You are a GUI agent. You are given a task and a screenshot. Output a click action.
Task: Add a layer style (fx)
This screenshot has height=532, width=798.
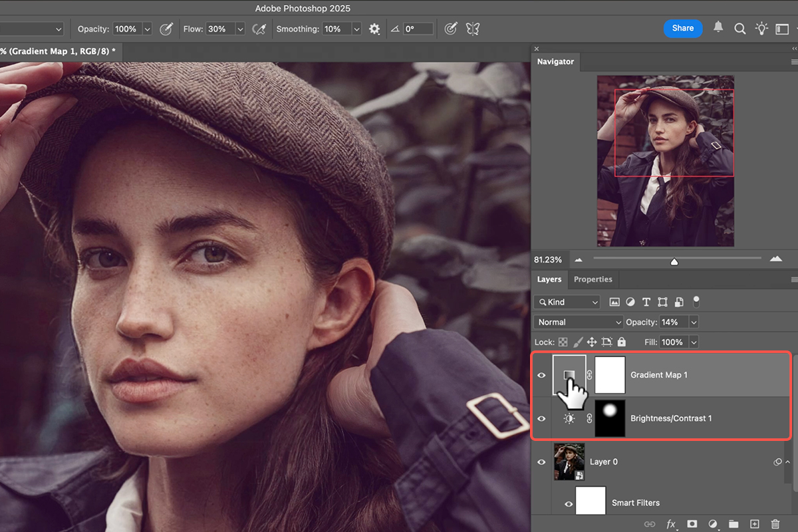(671, 524)
